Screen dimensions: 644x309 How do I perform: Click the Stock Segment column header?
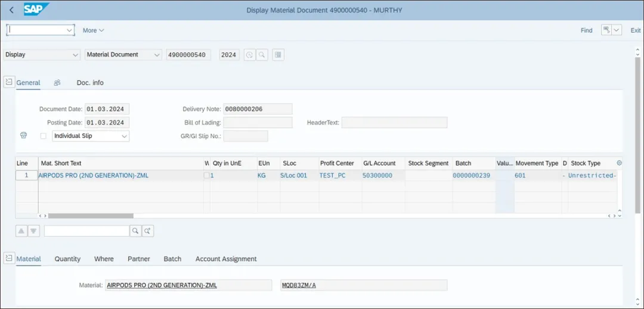(428, 163)
